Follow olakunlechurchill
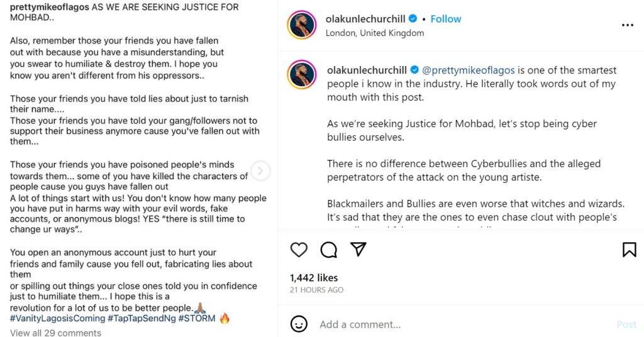Viewport: 644px width, 337px height. pyautogui.click(x=445, y=19)
